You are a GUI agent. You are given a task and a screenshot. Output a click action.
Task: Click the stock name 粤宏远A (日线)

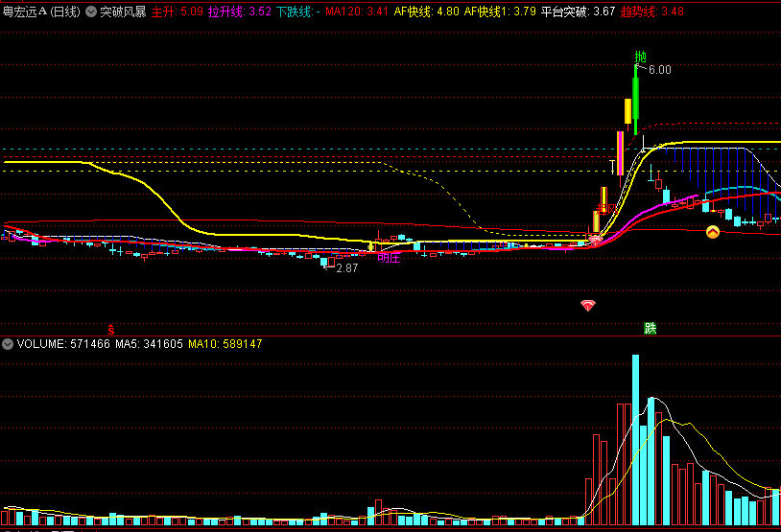[41, 12]
